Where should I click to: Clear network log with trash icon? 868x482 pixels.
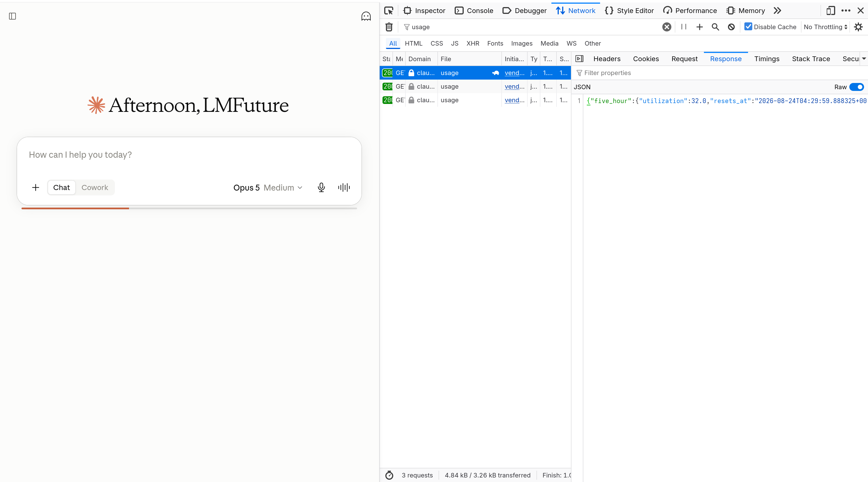click(x=389, y=27)
